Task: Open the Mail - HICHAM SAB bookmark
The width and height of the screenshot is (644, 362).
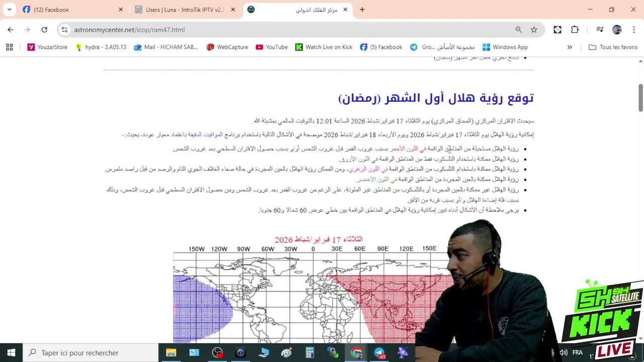Action: [166, 47]
